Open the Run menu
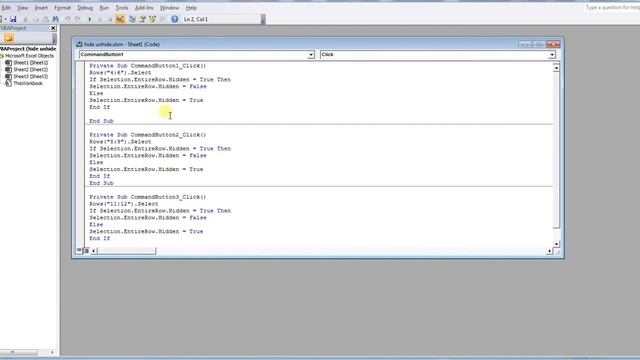Image resolution: width=640 pixels, height=360 pixels. coord(104,8)
